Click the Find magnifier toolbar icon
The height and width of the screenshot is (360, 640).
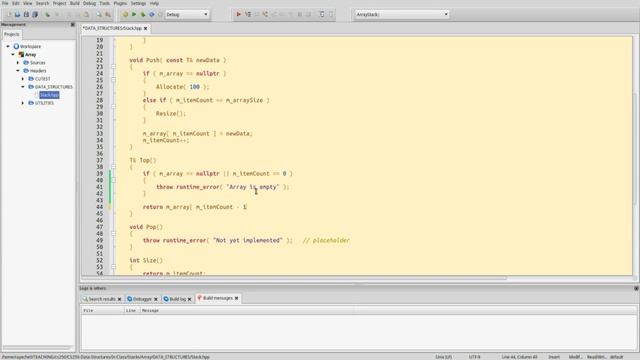click(x=99, y=14)
